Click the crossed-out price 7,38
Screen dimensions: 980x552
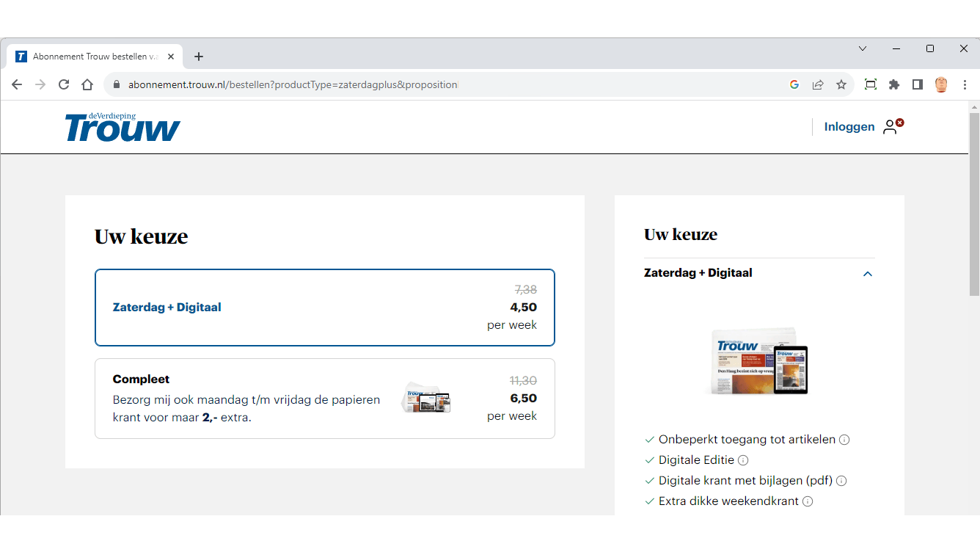pyautogui.click(x=526, y=290)
